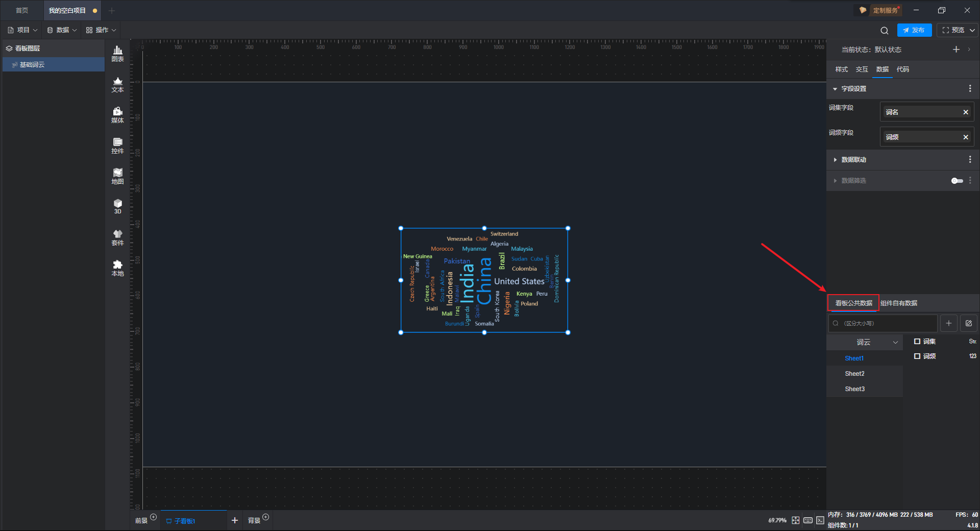This screenshot has width=980, height=531.
Task: Add a new dataset with plus button
Action: (949, 323)
